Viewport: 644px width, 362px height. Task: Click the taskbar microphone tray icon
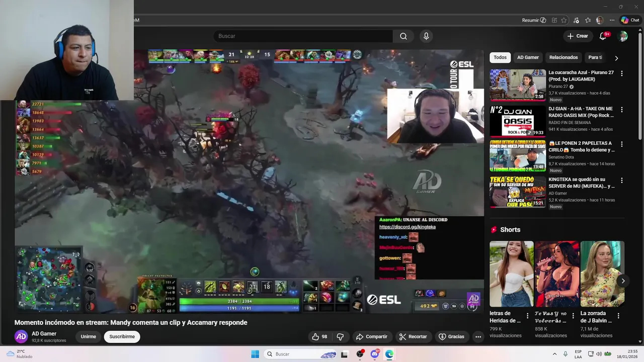pyautogui.click(x=566, y=354)
